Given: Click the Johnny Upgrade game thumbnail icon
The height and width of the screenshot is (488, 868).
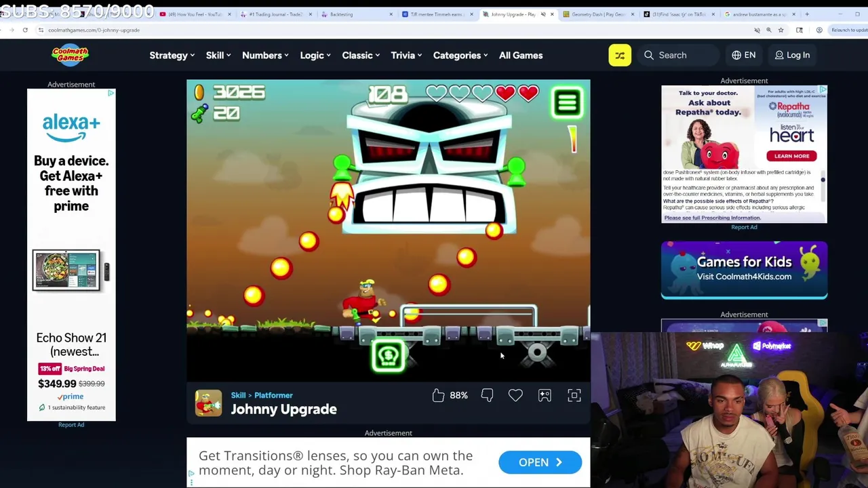Looking at the screenshot, I should coord(208,403).
